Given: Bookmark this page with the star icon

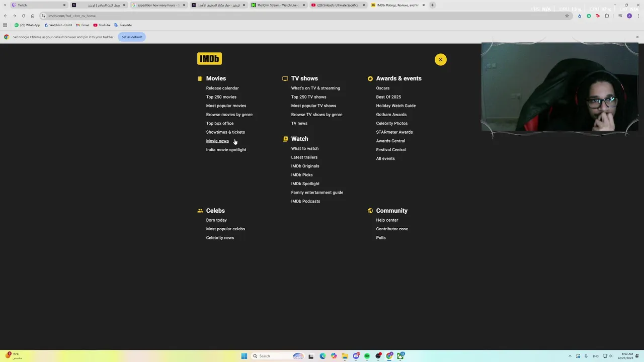Looking at the screenshot, I should [x=567, y=16].
